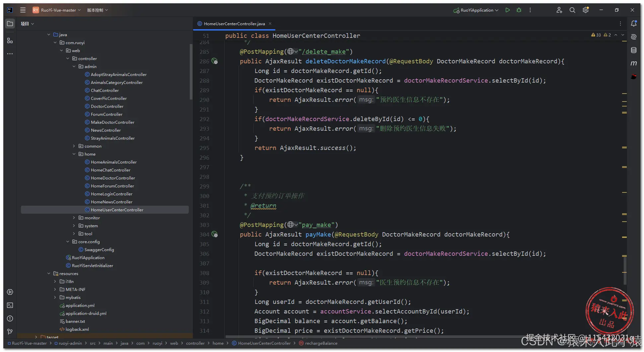Open IDE settings gear icon
Screen dimensions: 644x352
[586, 10]
